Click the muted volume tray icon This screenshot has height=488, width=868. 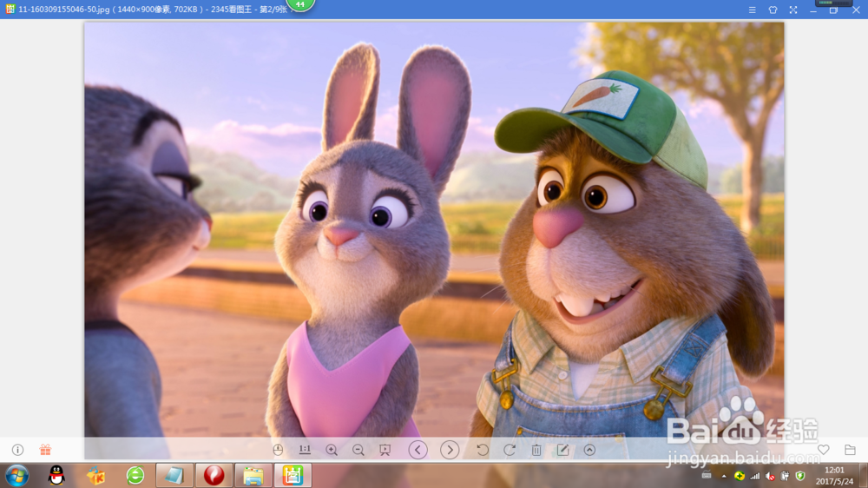tap(770, 476)
